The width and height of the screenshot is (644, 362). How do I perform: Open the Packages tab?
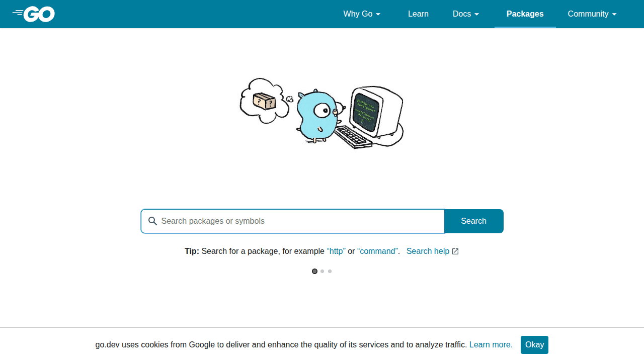pyautogui.click(x=525, y=14)
